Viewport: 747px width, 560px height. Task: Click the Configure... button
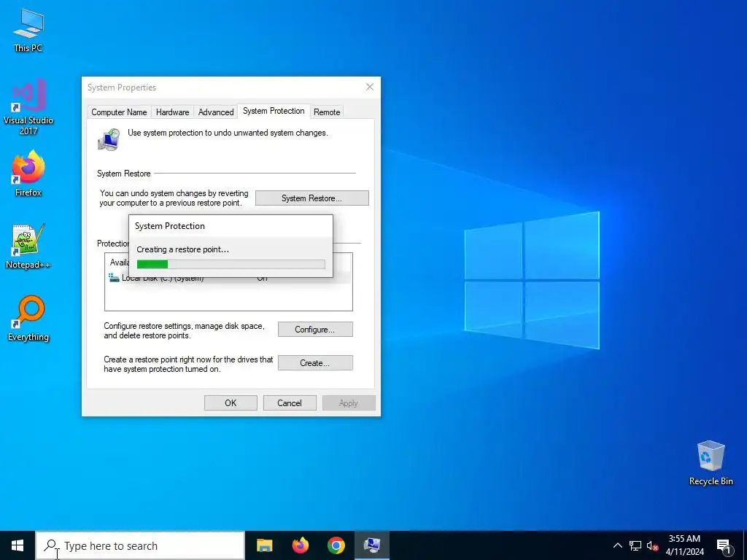pos(315,330)
